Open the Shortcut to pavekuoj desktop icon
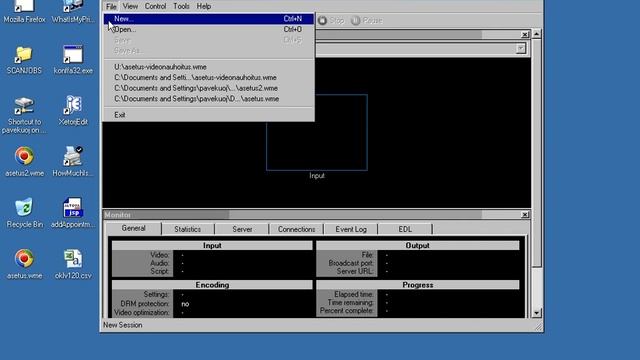 click(x=24, y=116)
